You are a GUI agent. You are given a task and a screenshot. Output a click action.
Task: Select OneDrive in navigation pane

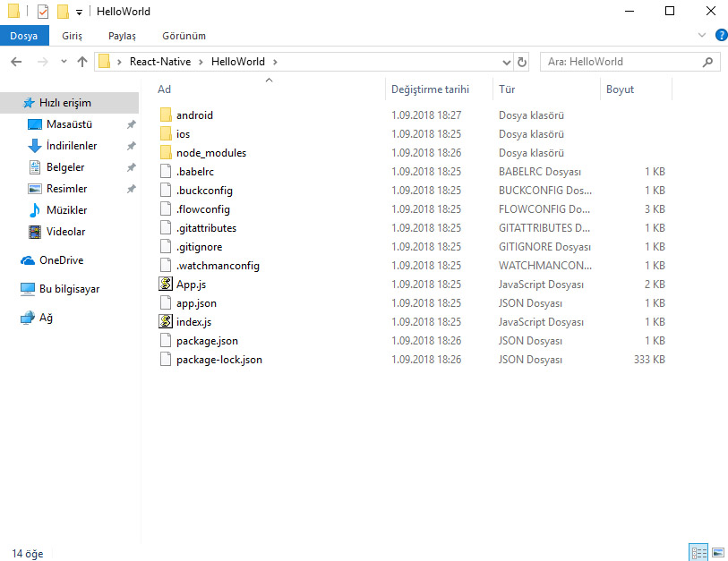coord(61,260)
